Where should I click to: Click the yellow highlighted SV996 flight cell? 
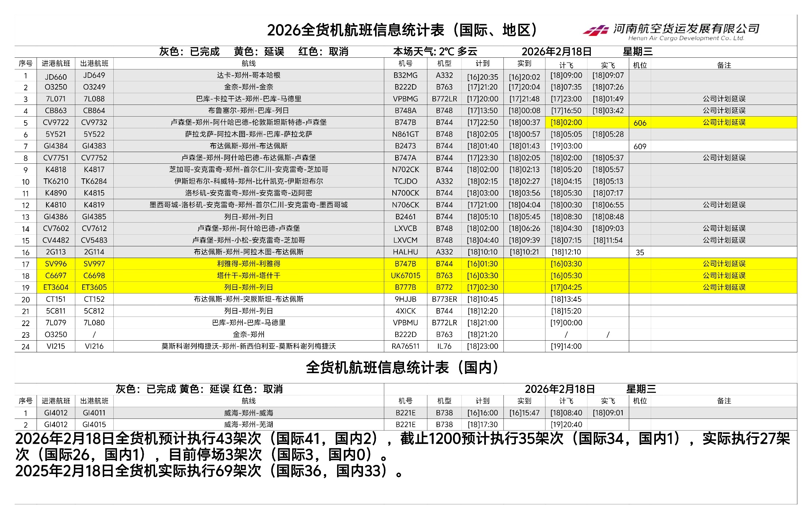(x=56, y=264)
